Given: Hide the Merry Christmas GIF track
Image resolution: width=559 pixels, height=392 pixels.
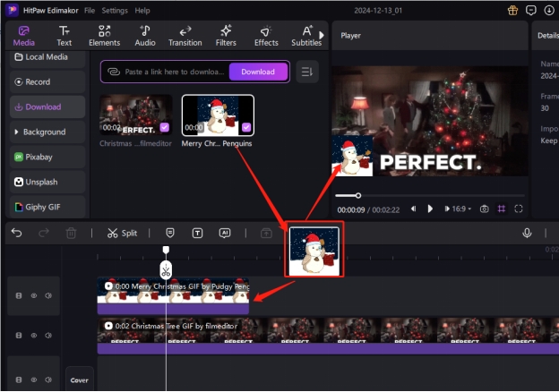Looking at the screenshot, I should coord(34,295).
